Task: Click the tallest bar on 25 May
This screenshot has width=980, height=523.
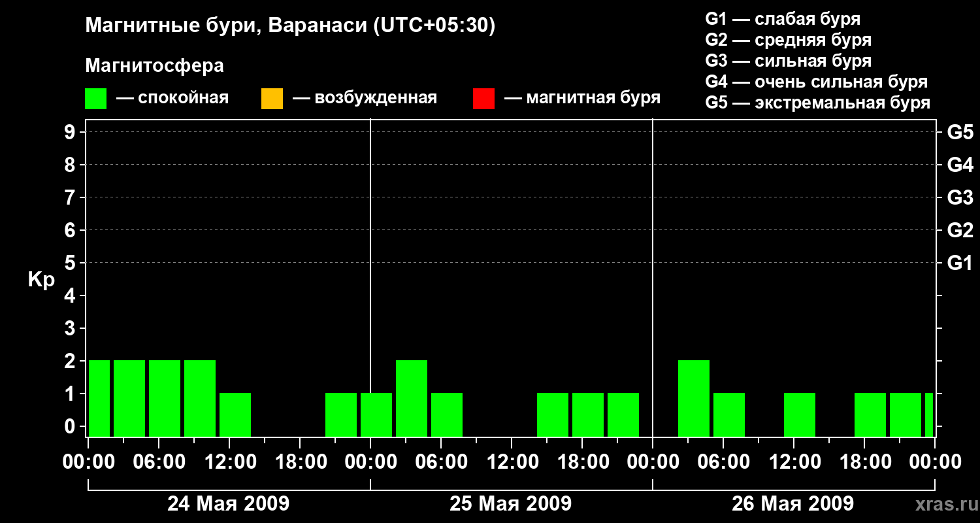Action: pos(412,398)
